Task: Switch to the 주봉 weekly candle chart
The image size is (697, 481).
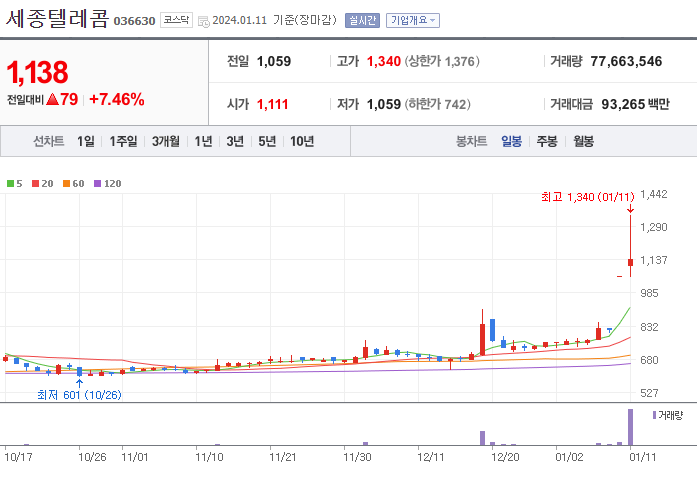Action: click(x=547, y=141)
